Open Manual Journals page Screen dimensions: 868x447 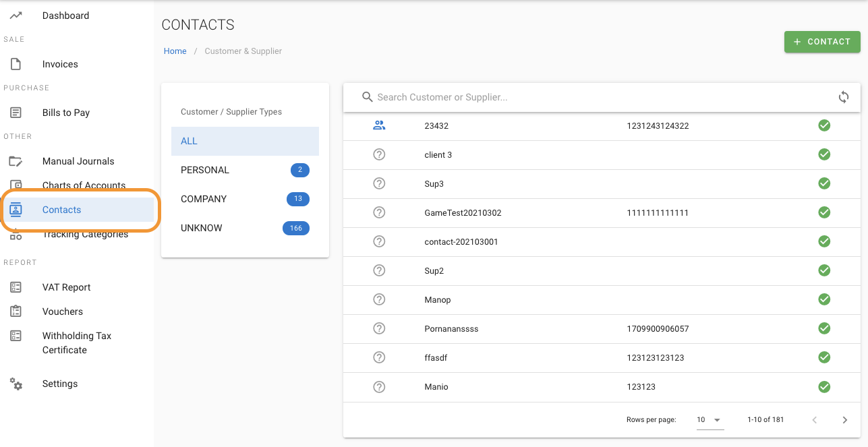(x=77, y=161)
